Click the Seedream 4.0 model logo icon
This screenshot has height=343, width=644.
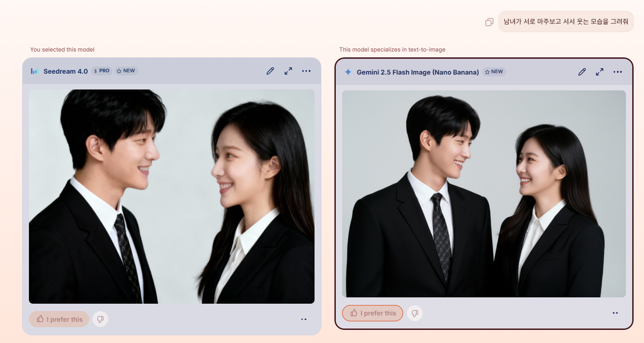coord(35,71)
